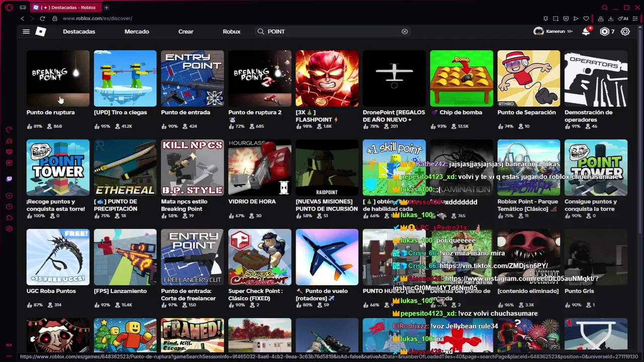Open the Chip de bomba thumbnail
Screen dimensions: 644x362
pyautogui.click(x=461, y=78)
